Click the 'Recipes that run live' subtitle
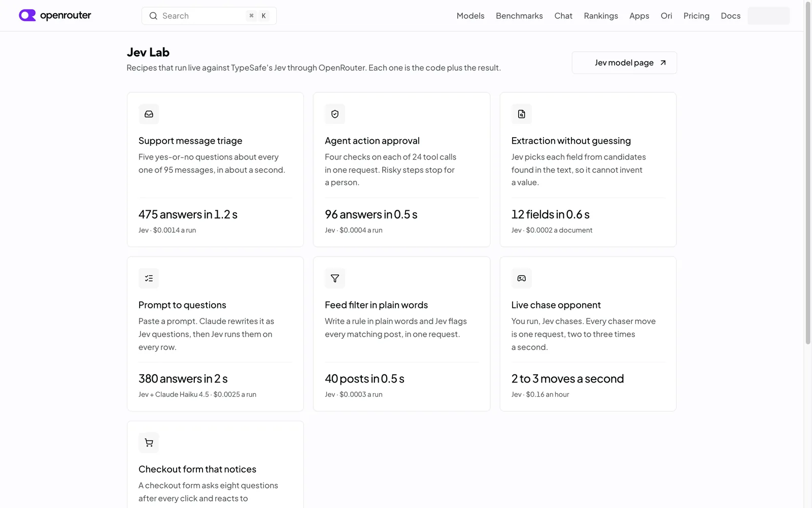812x508 pixels. click(x=314, y=68)
